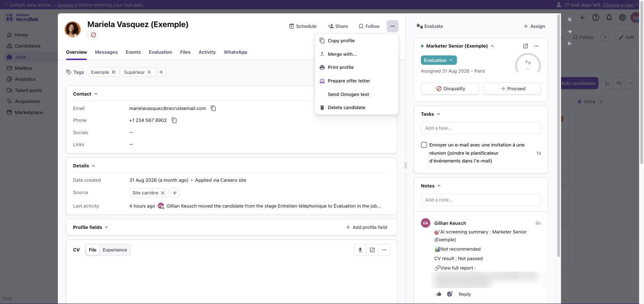Open the Évaluation stage dropdown

tap(439, 60)
